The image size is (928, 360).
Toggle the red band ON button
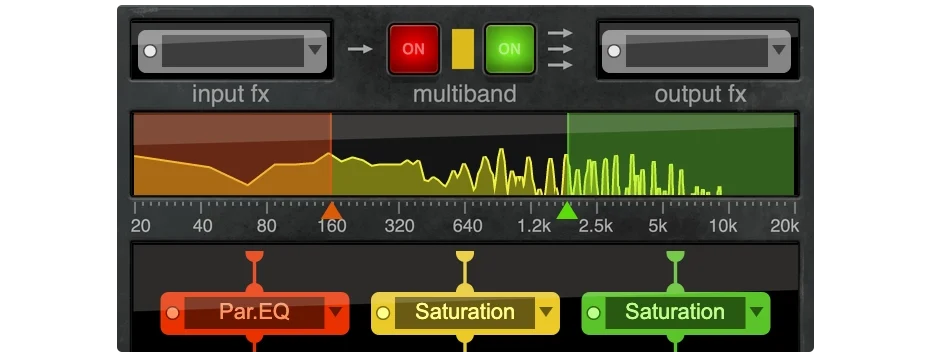(414, 49)
